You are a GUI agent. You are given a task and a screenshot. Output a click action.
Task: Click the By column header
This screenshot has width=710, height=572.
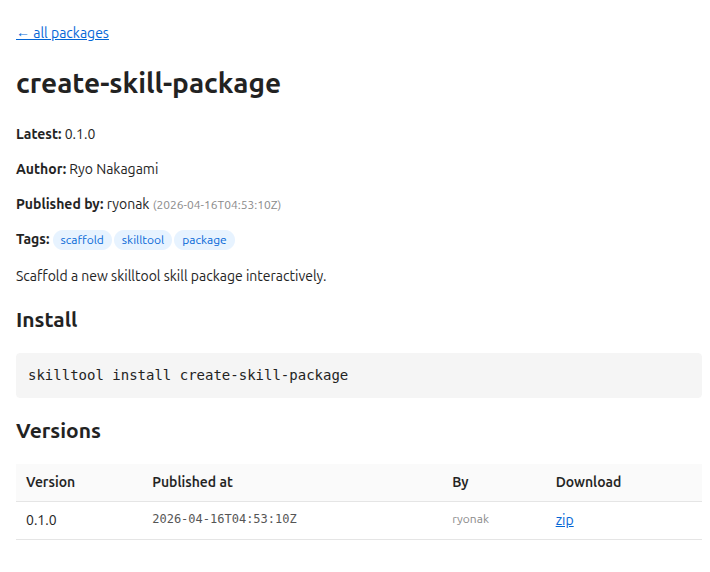pos(460,482)
